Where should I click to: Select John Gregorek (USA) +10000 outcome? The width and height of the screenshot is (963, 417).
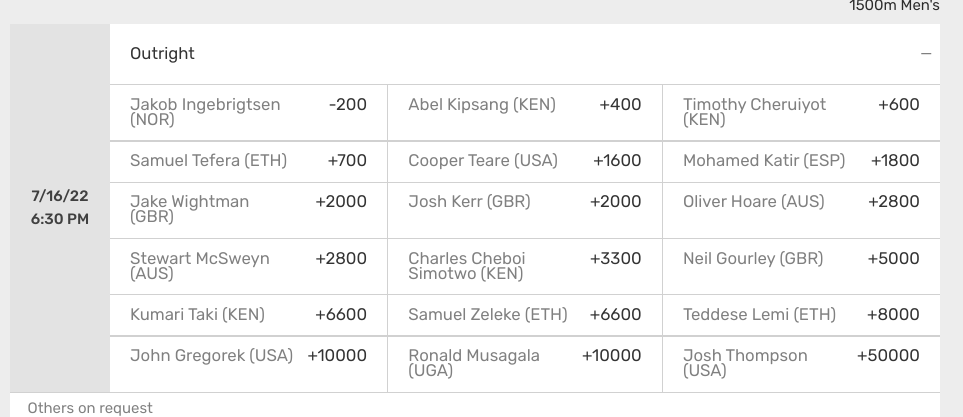click(249, 364)
